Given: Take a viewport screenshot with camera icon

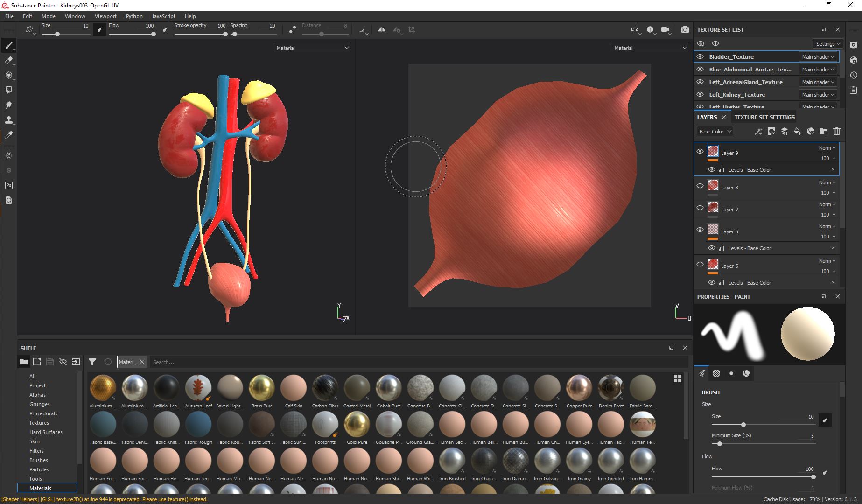Looking at the screenshot, I should coord(685,30).
